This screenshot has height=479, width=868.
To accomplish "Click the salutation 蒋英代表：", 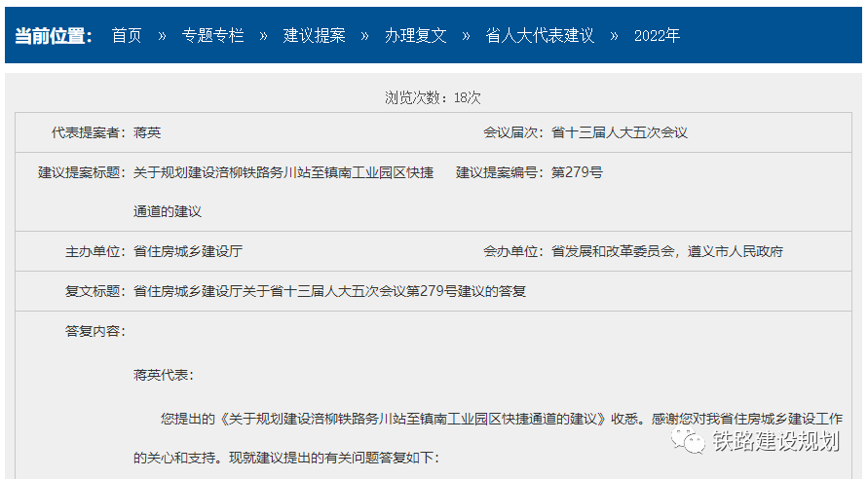I will (164, 375).
